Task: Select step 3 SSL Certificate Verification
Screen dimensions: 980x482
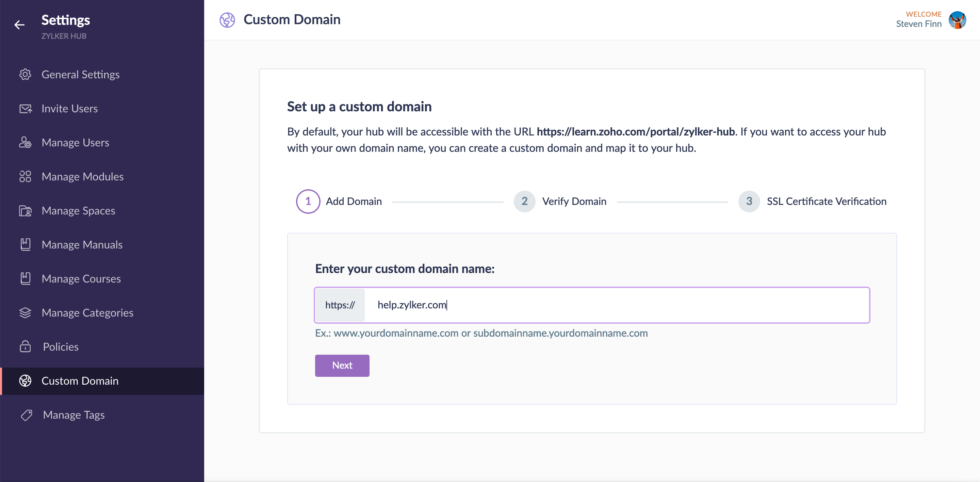Action: point(749,201)
